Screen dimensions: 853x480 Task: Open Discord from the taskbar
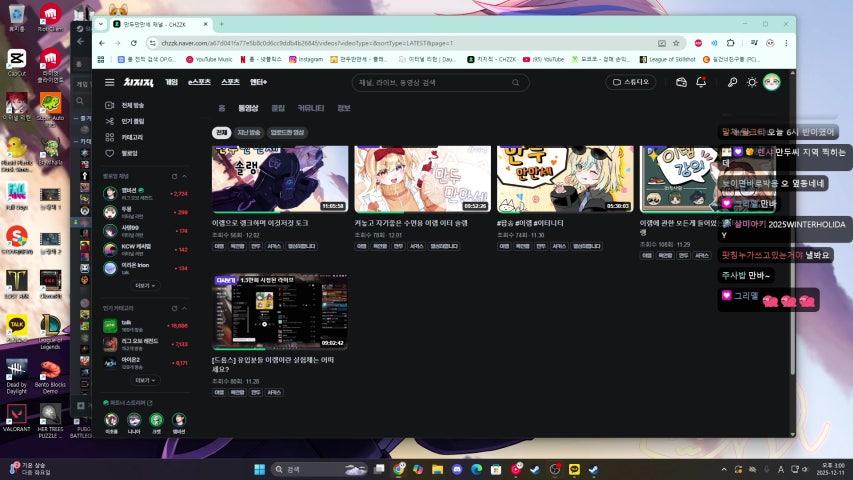tap(457, 469)
